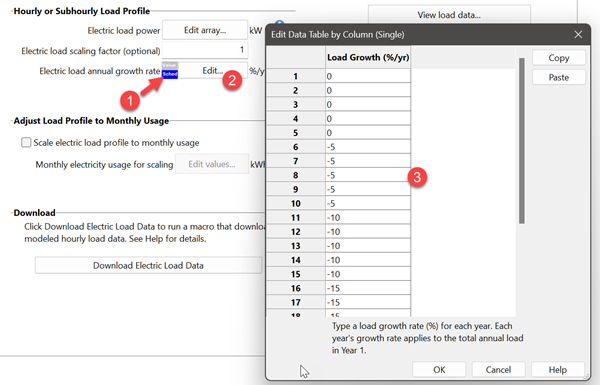The image size is (600, 385).
Task: Close the Edit Data Table dialog
Action: (x=578, y=34)
